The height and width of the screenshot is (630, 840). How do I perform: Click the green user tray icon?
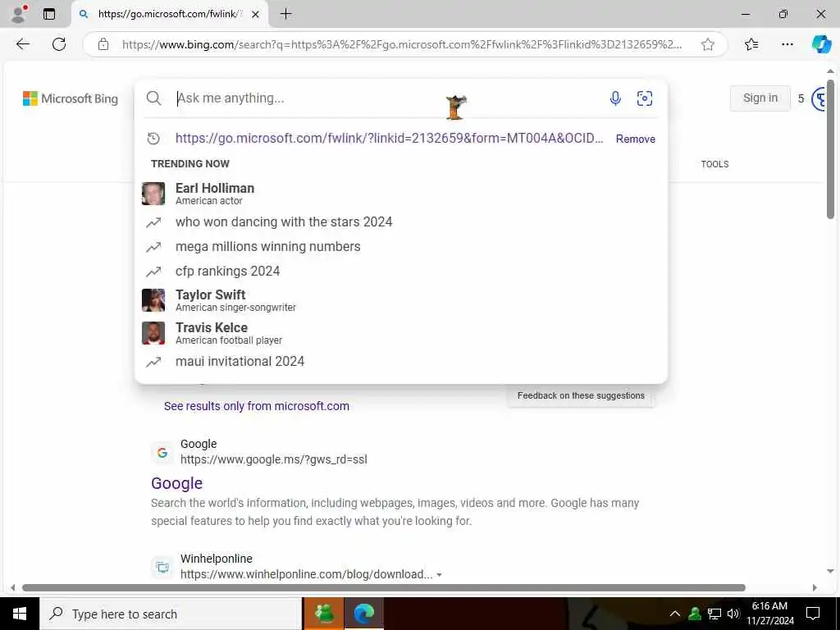[x=694, y=614]
